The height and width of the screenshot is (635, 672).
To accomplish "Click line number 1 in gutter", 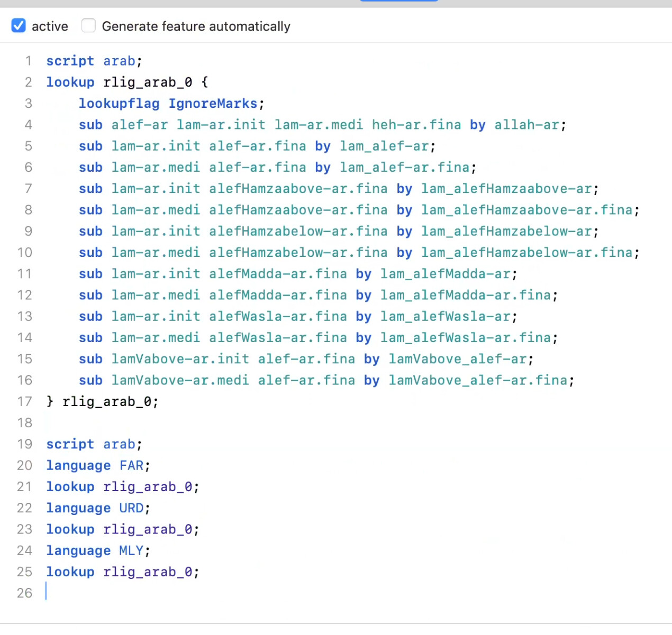I will 28,61.
